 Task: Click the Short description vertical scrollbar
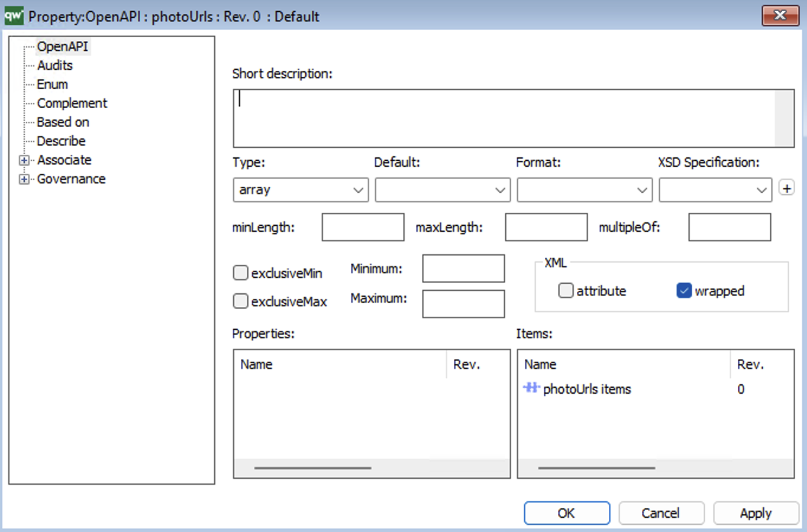click(x=785, y=118)
